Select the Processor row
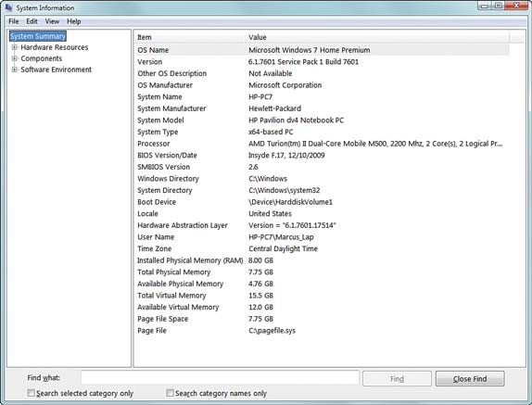Image resolution: width=532 pixels, height=405 pixels. 322,144
